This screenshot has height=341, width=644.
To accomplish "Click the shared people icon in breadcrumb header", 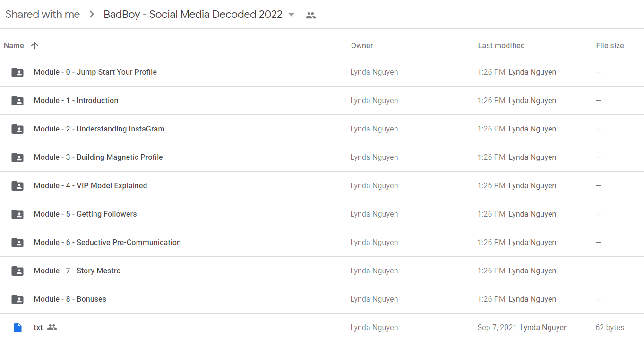I will point(310,15).
